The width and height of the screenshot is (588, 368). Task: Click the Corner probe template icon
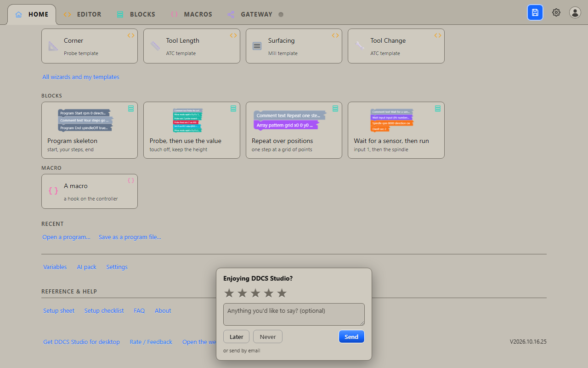[x=53, y=46]
